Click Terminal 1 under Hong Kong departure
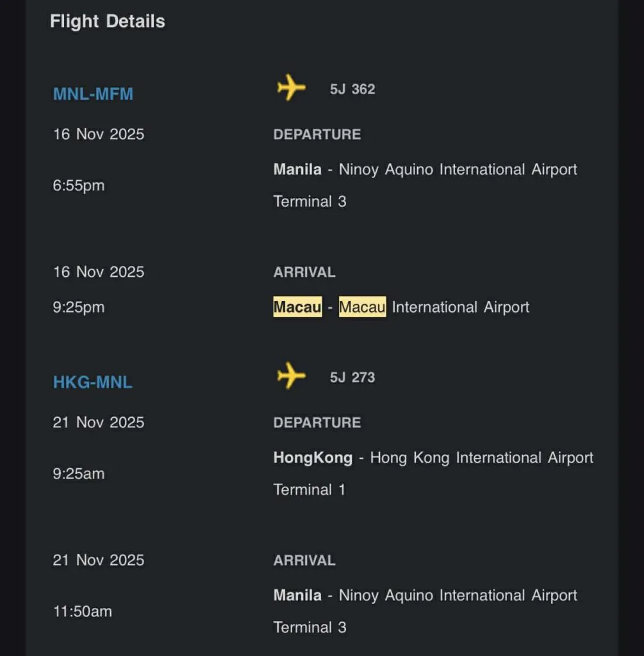The width and height of the screenshot is (644, 656). (x=310, y=490)
